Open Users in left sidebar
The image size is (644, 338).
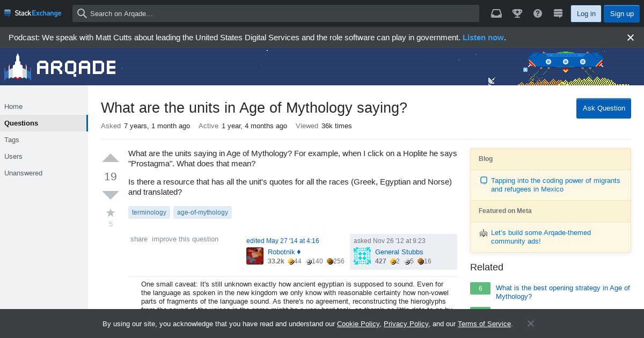click(x=44, y=156)
